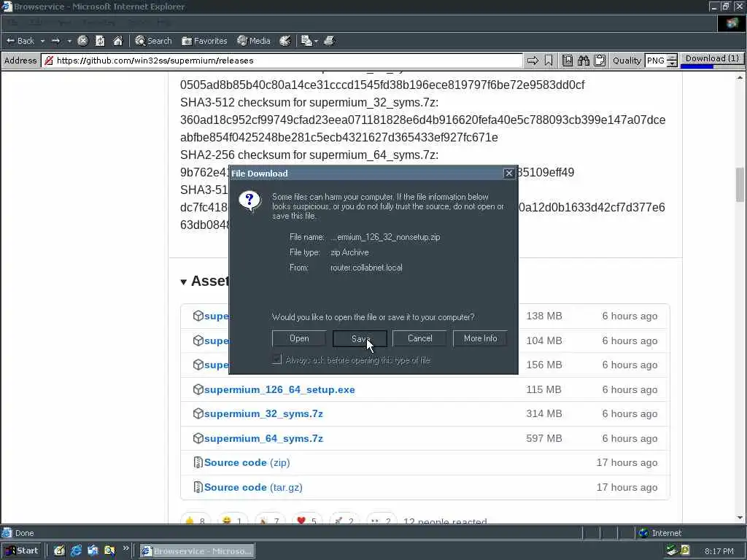Click the question mark icon in dialog

pos(249,201)
